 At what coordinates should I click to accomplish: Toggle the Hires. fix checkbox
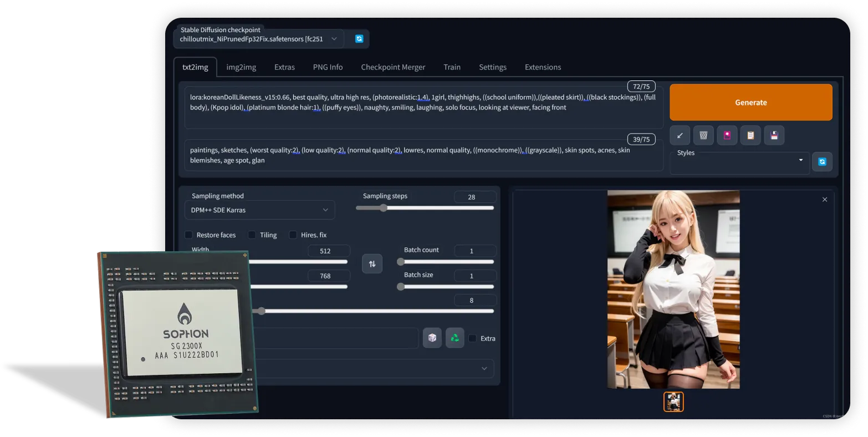click(x=293, y=235)
